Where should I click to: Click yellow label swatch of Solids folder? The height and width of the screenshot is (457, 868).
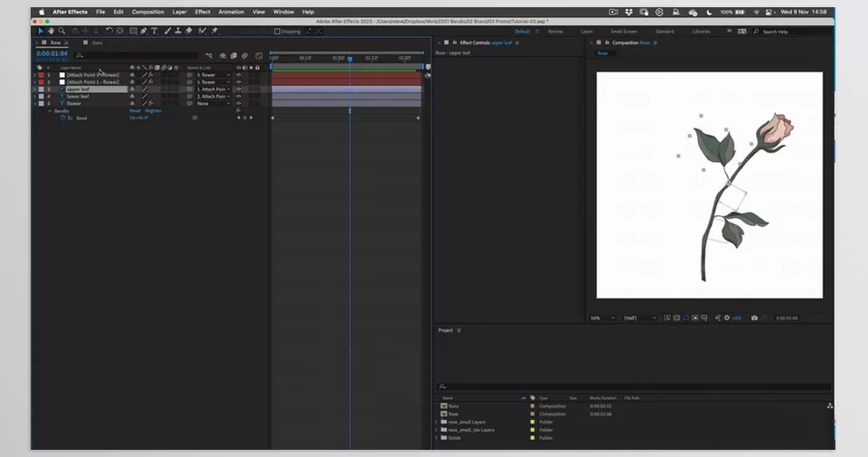(533, 438)
